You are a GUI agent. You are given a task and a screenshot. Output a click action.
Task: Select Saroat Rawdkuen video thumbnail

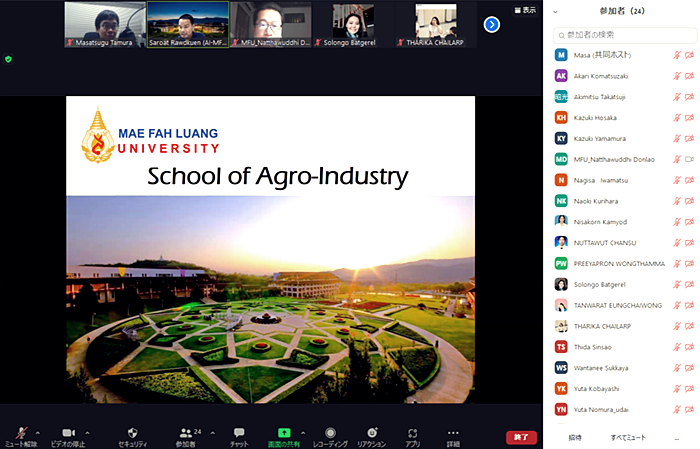pos(188,25)
